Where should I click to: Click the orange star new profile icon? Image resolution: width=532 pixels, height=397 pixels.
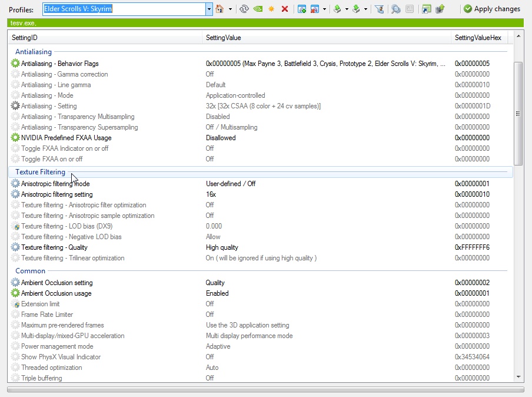(271, 9)
